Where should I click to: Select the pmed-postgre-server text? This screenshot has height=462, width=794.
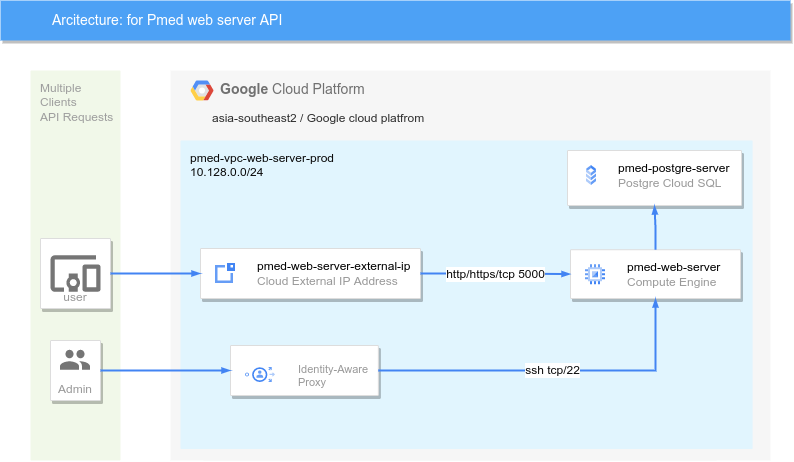[673, 168]
